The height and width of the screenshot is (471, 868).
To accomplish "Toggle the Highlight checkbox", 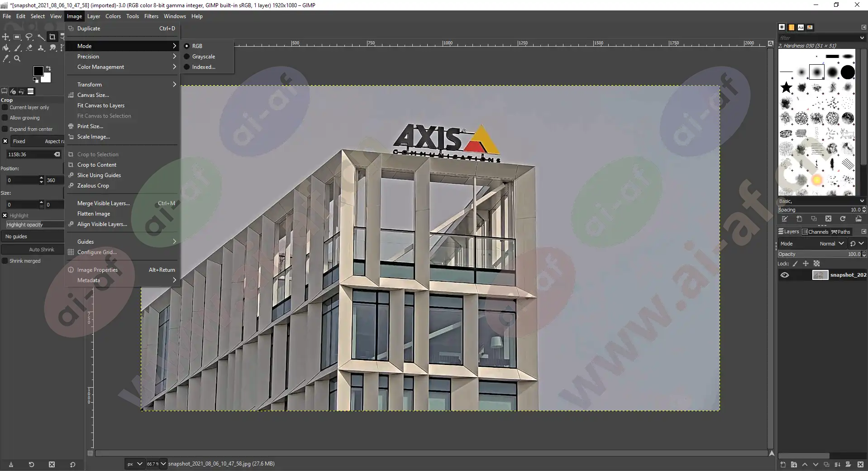I will point(5,216).
